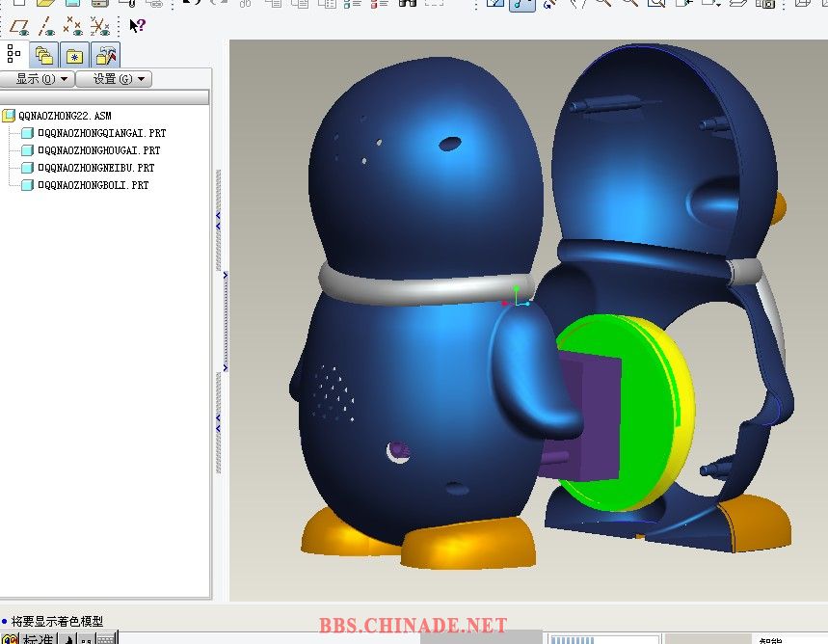Click the Zoom In magnifier icon
Screen dimensions: 828x644
click(x=603, y=3)
